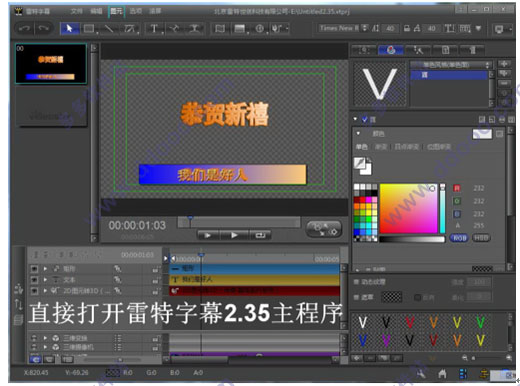Click the font lock icon

(x=407, y=28)
